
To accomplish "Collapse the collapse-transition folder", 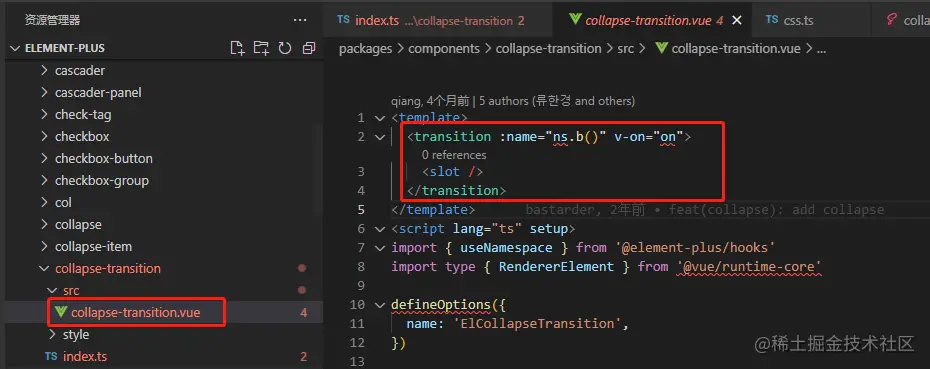I will (x=107, y=268).
